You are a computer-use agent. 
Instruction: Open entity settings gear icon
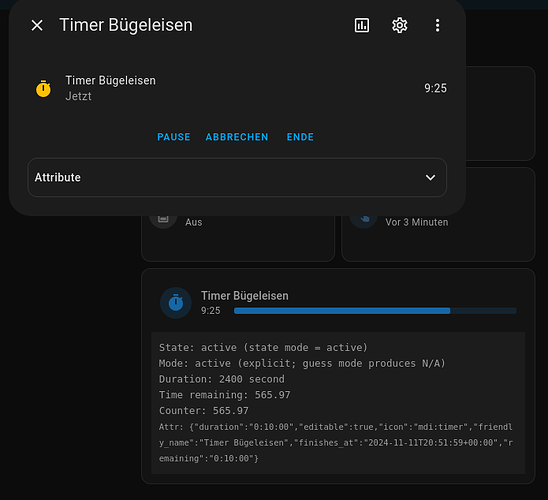point(399,25)
